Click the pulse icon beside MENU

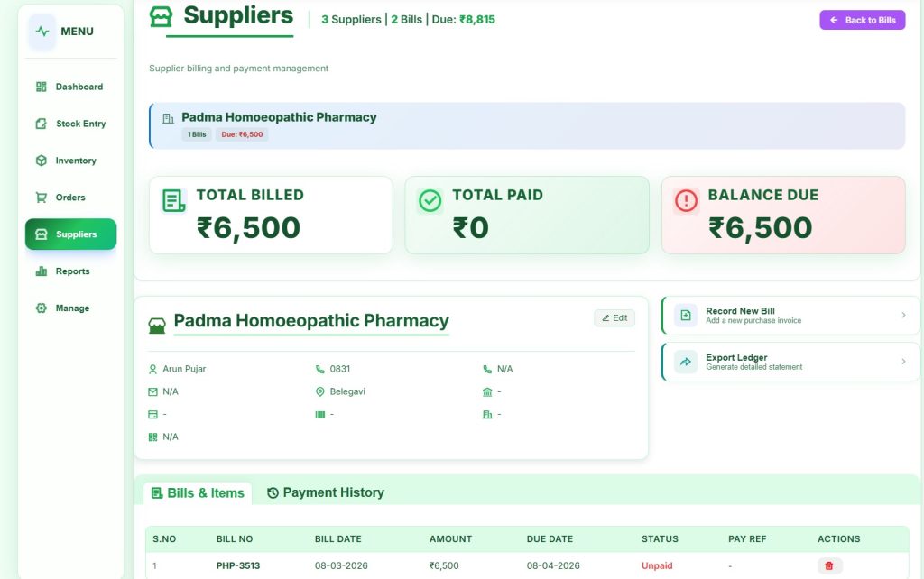42,32
